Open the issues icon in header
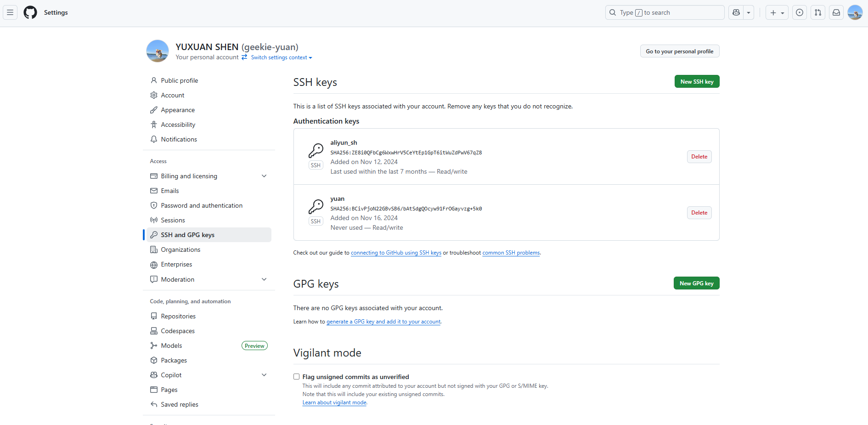The height and width of the screenshot is (425, 868). tap(800, 12)
